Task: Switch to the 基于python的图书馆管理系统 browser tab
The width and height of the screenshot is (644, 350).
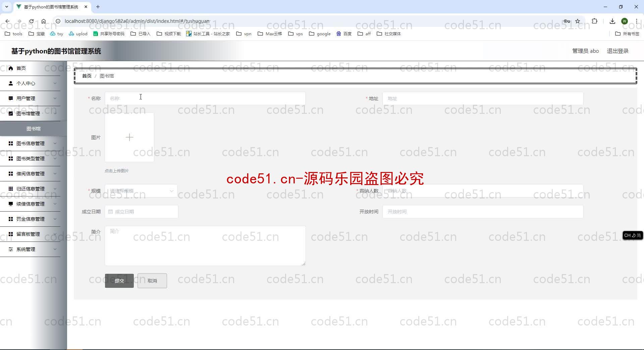Action: click(x=51, y=7)
